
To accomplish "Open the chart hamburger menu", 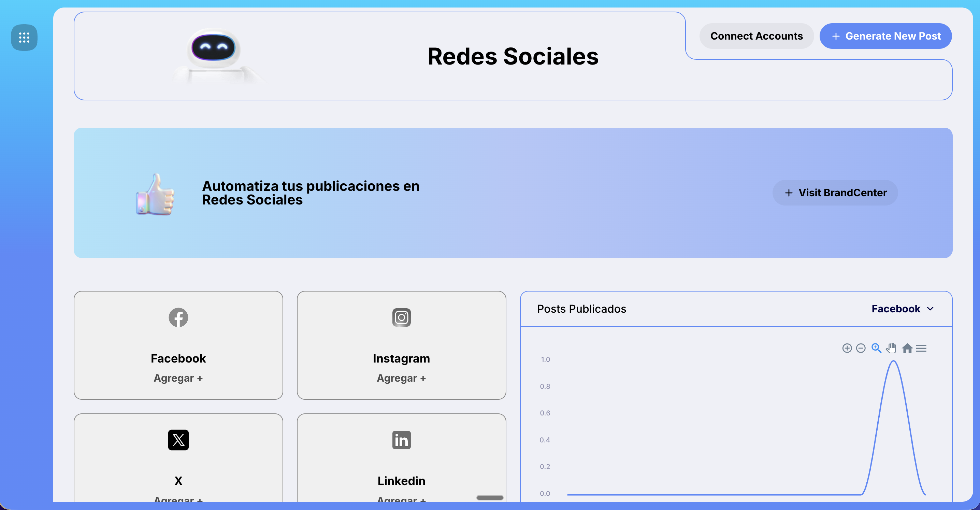I will coord(921,348).
